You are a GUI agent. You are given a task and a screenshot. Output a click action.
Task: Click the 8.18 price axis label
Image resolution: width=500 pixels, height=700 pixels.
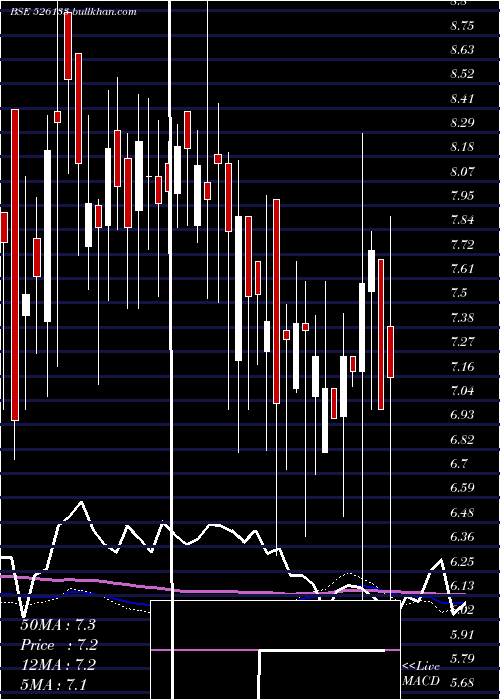pyautogui.click(x=462, y=147)
